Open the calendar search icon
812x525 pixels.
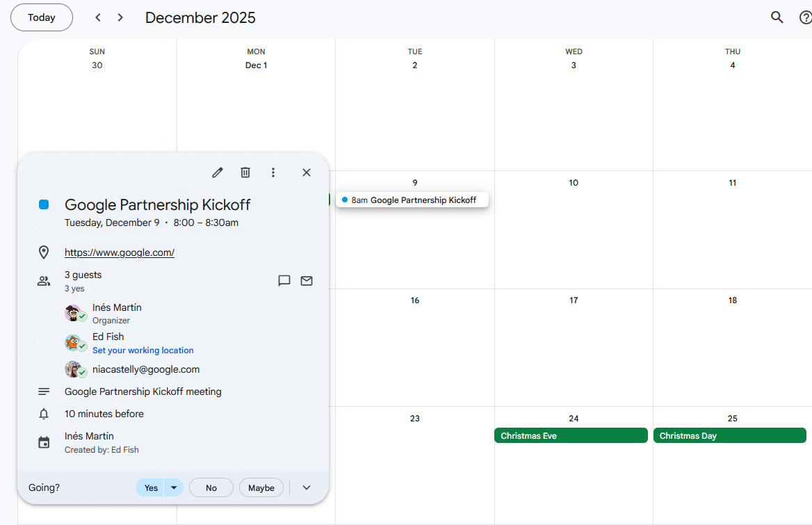777,17
